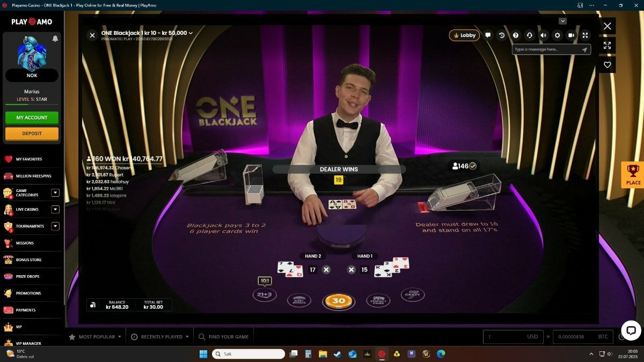This screenshot has height=362, width=644.
Task: Enter fullscreen from game toolbar
Action: 585,35
